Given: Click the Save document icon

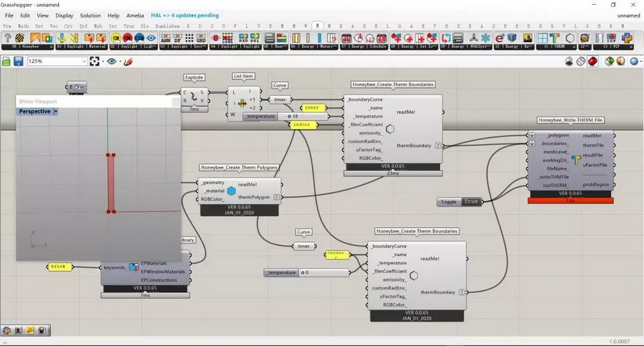Looking at the screenshot, I should (18, 61).
